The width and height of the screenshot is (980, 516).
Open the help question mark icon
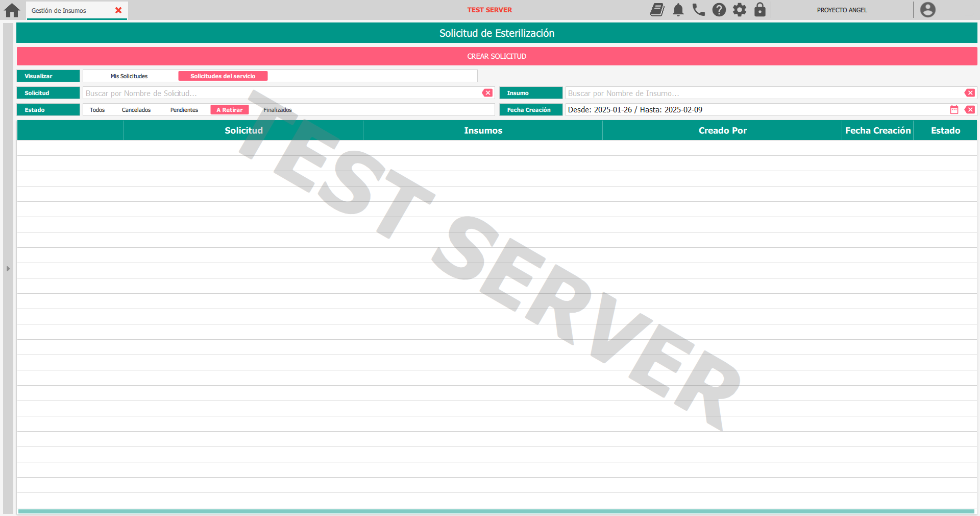719,10
